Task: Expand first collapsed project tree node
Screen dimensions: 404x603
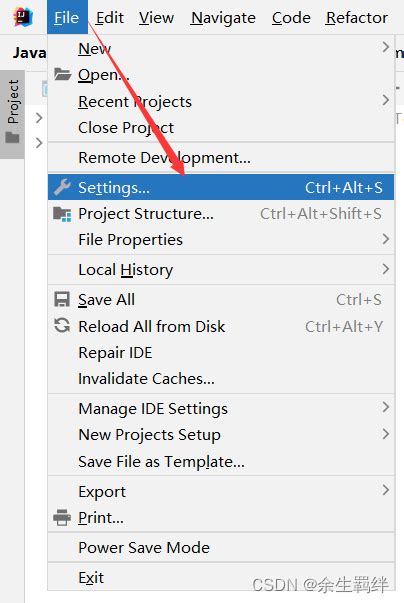Action: pos(38,118)
